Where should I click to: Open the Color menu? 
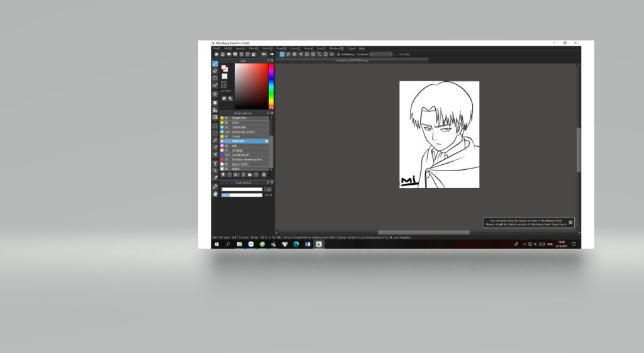(295, 48)
